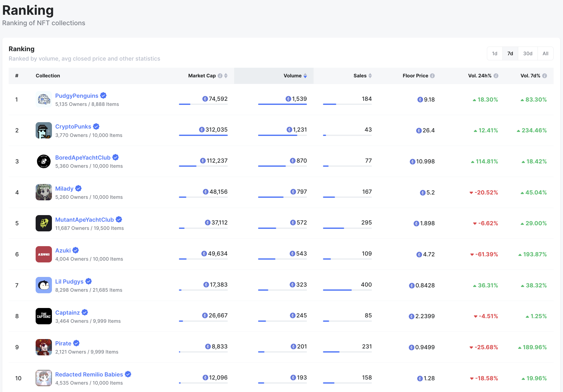
Task: Click Milady volume value 797
Action: click(x=302, y=192)
